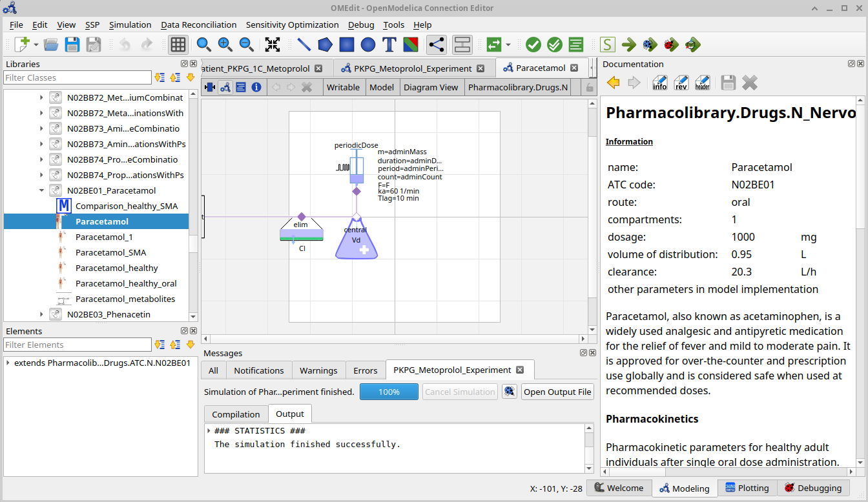Open a model file via folder icon
This screenshot has width=868, height=502.
[51, 45]
